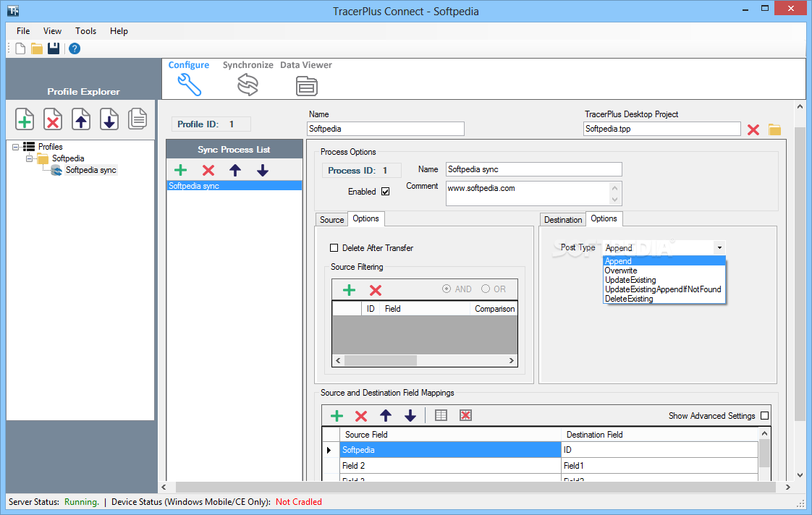This screenshot has height=515, width=812.
Task: Select the Field 2 source cell
Action: click(450, 466)
